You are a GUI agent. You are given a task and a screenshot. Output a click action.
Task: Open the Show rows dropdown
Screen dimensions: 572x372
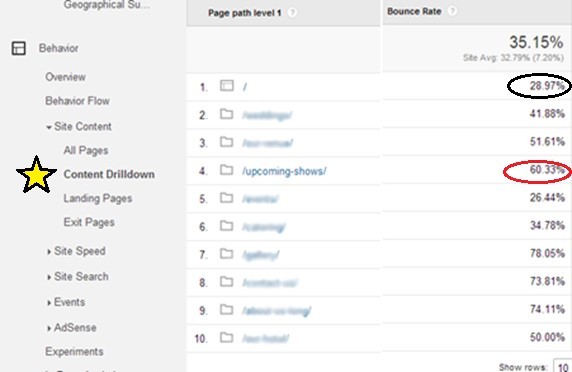563,367
